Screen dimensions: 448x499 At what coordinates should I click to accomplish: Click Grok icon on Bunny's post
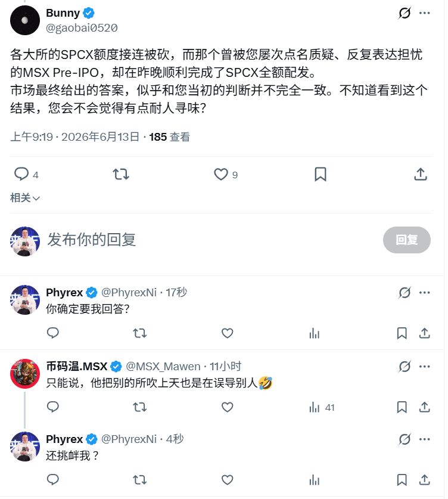[405, 13]
